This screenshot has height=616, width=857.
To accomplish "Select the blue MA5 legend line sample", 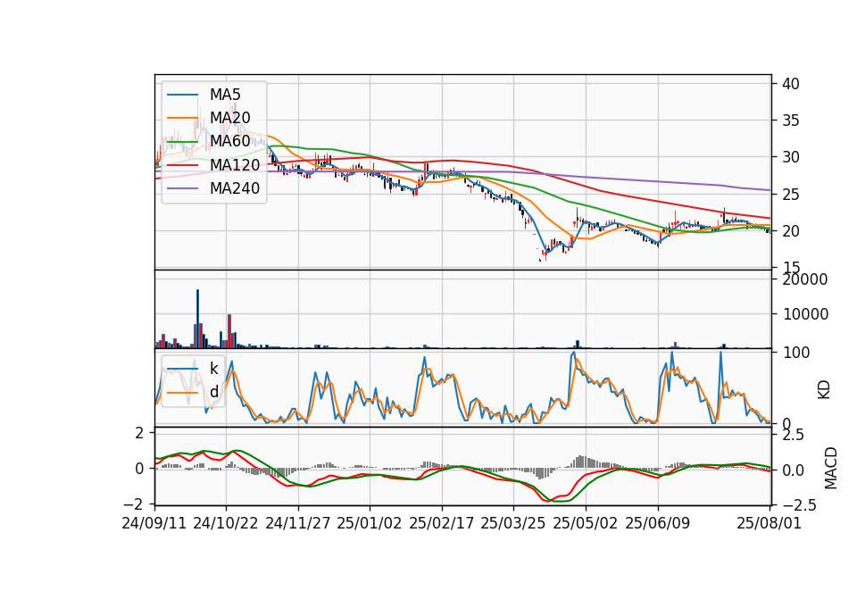I will tap(182, 95).
